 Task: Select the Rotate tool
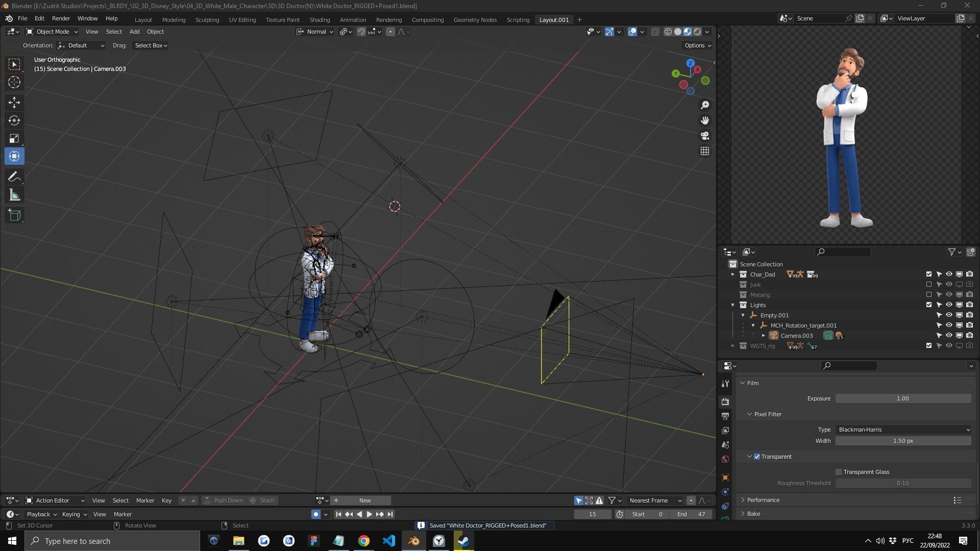[x=14, y=120]
